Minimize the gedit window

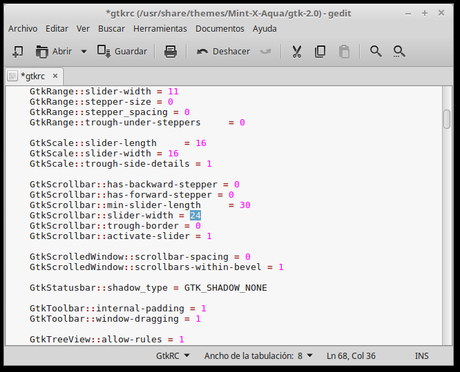pos(408,14)
